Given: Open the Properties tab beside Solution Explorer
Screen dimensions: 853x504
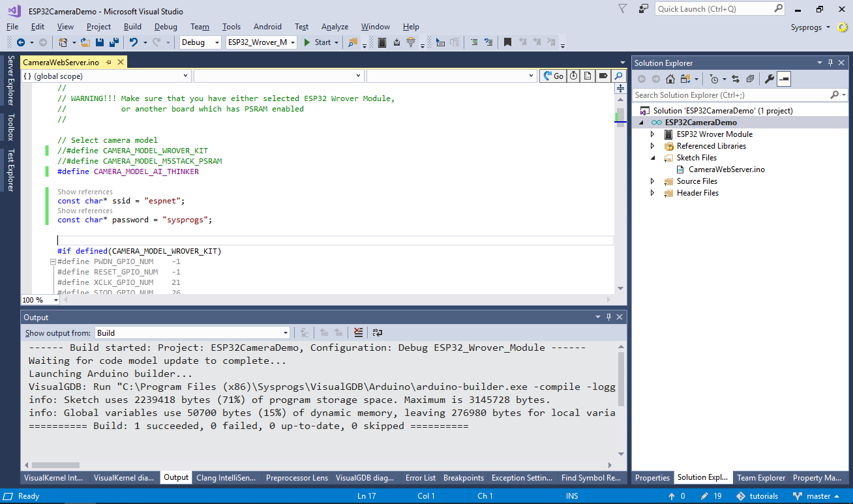Looking at the screenshot, I should pos(652,478).
